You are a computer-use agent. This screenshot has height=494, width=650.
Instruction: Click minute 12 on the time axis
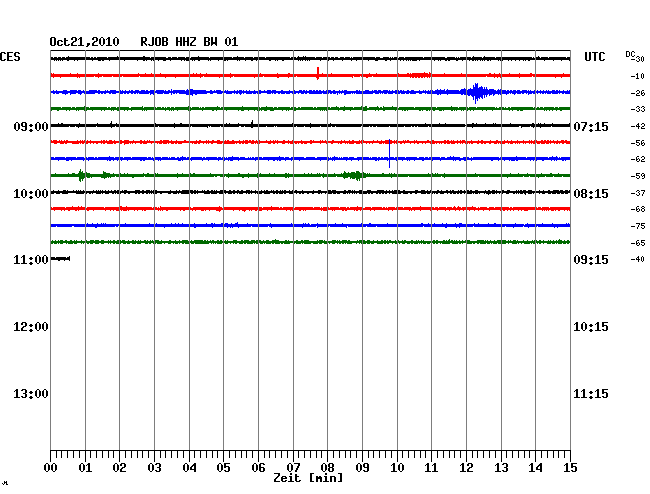point(466,467)
